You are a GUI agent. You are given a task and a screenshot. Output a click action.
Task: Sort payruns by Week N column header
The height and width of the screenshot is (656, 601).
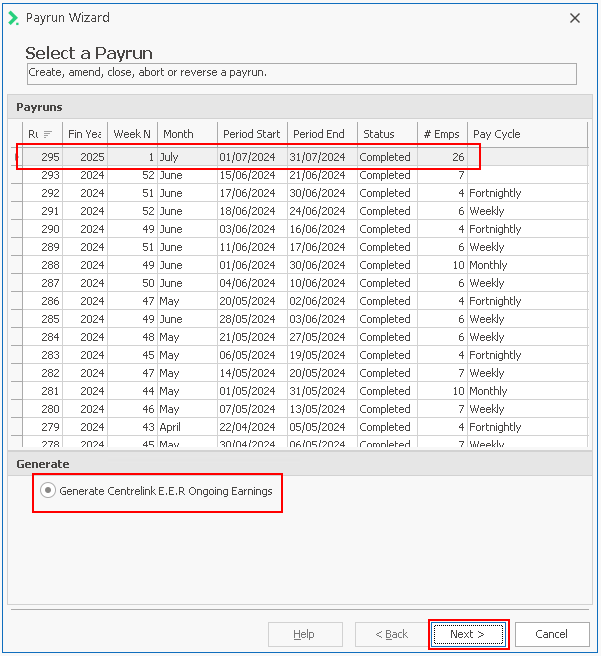click(132, 134)
